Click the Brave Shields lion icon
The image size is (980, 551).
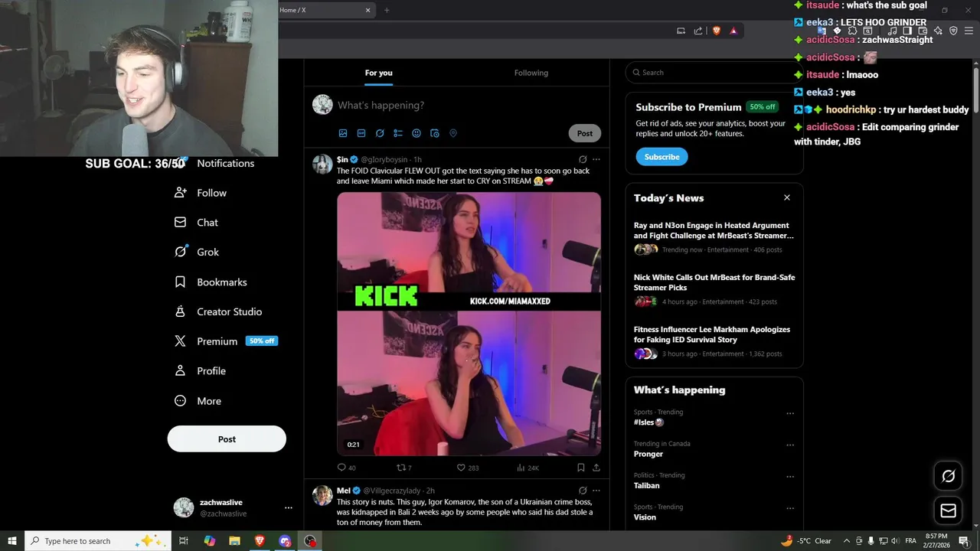click(717, 31)
